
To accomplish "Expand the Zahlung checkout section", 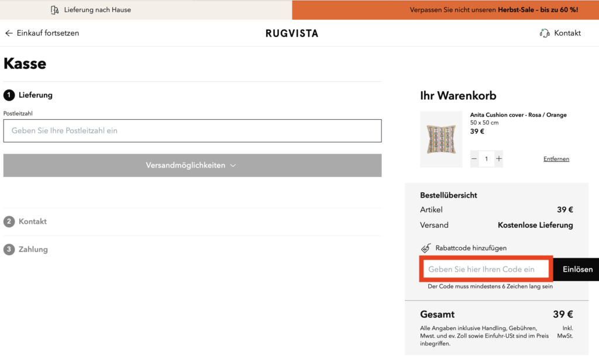I will point(33,249).
